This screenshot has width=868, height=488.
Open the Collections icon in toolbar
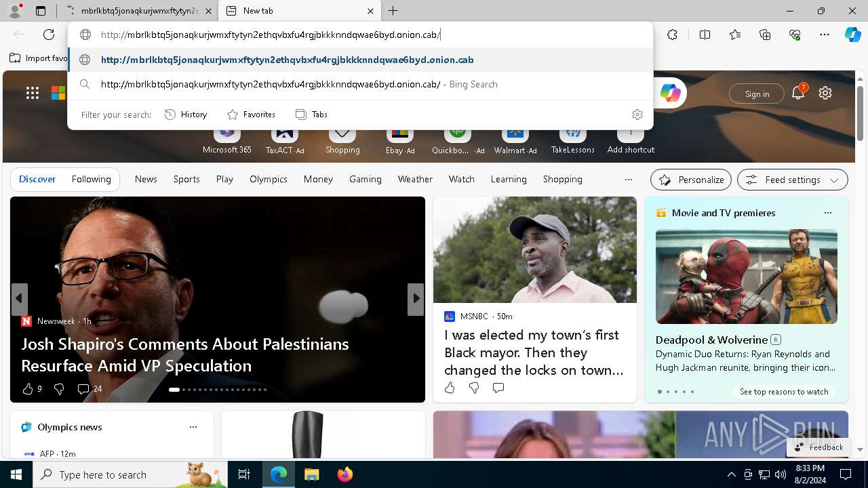pyautogui.click(x=765, y=35)
